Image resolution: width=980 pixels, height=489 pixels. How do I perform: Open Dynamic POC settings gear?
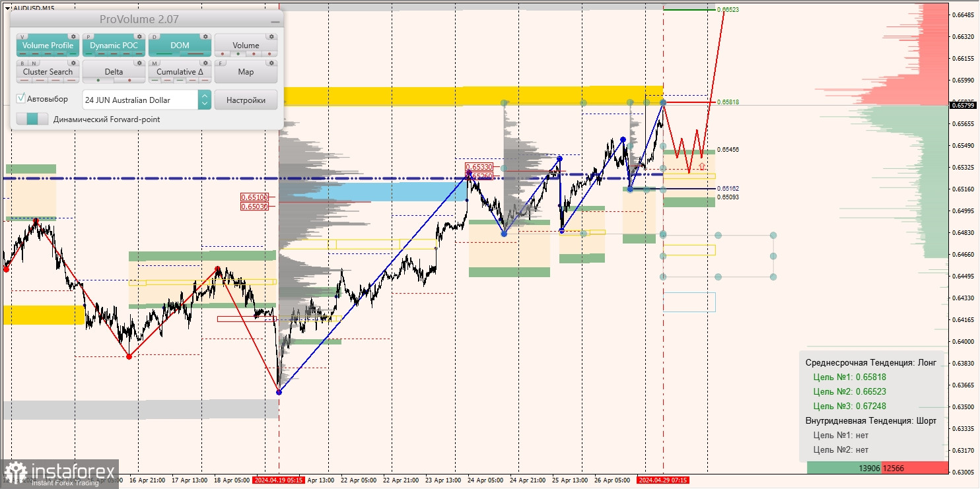139,37
